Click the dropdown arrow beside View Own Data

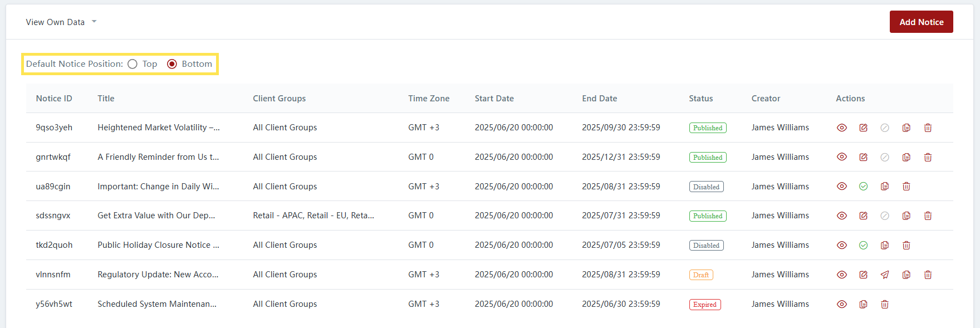coord(94,22)
